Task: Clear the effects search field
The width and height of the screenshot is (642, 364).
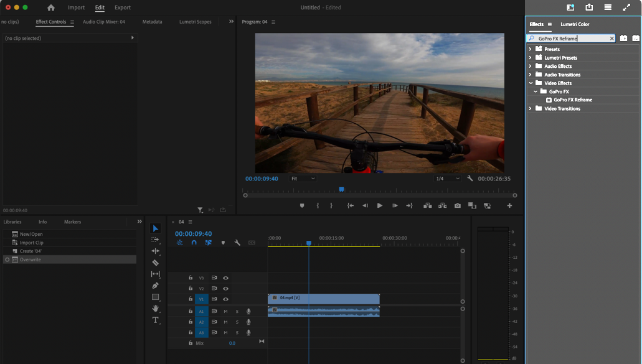Action: [611, 39]
